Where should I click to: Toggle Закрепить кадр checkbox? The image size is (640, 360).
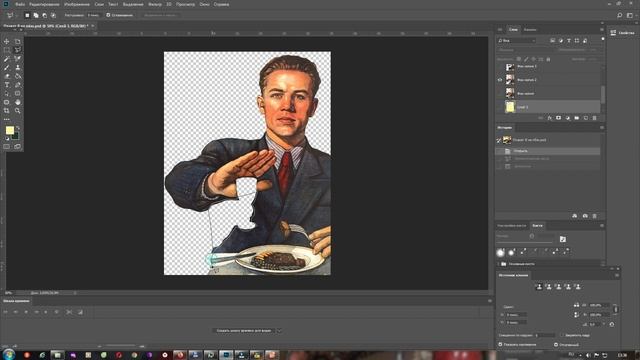click(x=562, y=335)
